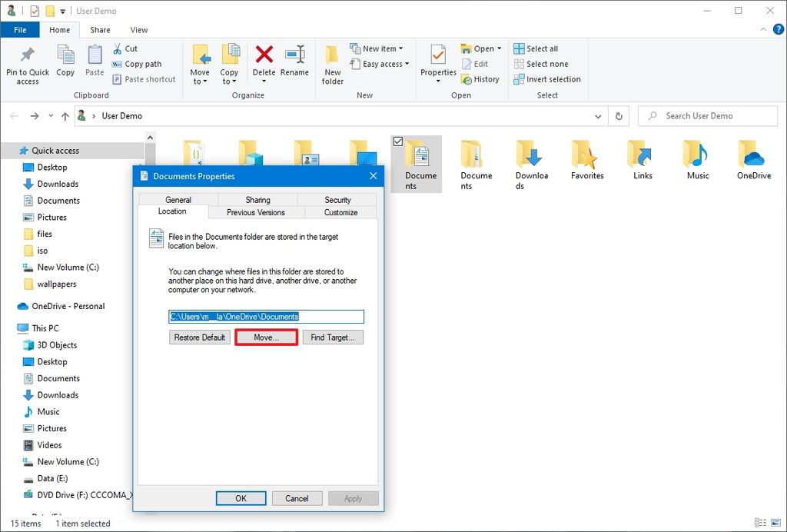Click the folder location path field
Screen dimensions: 787x532
click(x=266, y=316)
